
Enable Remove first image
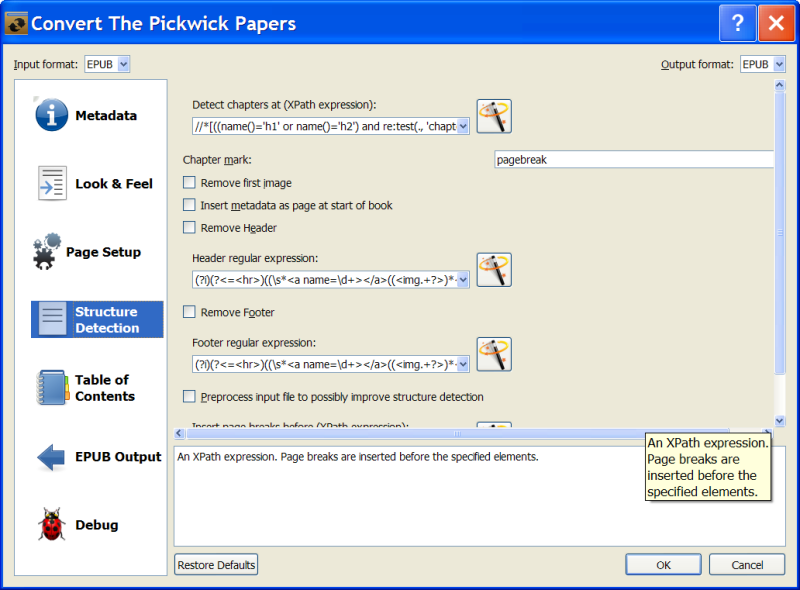pyautogui.click(x=189, y=182)
